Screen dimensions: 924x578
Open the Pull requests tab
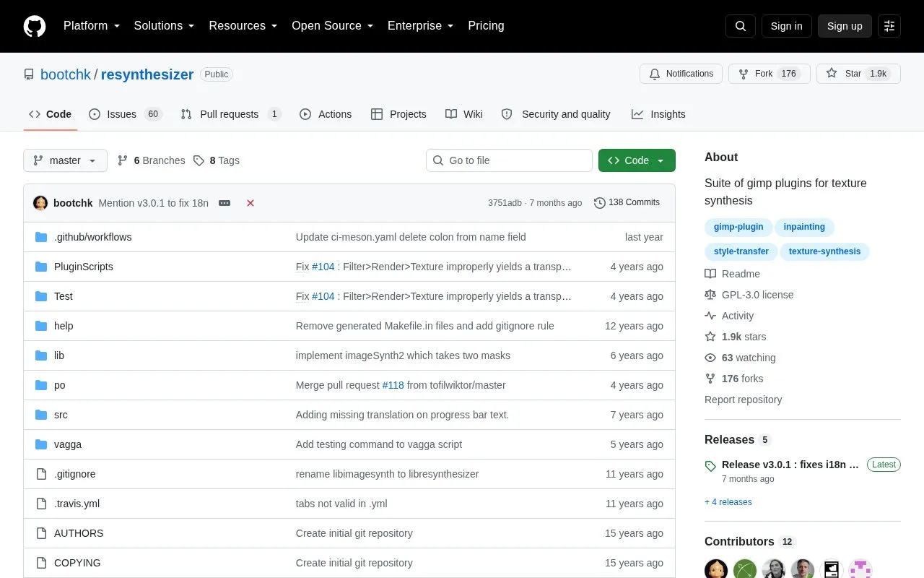(230, 114)
